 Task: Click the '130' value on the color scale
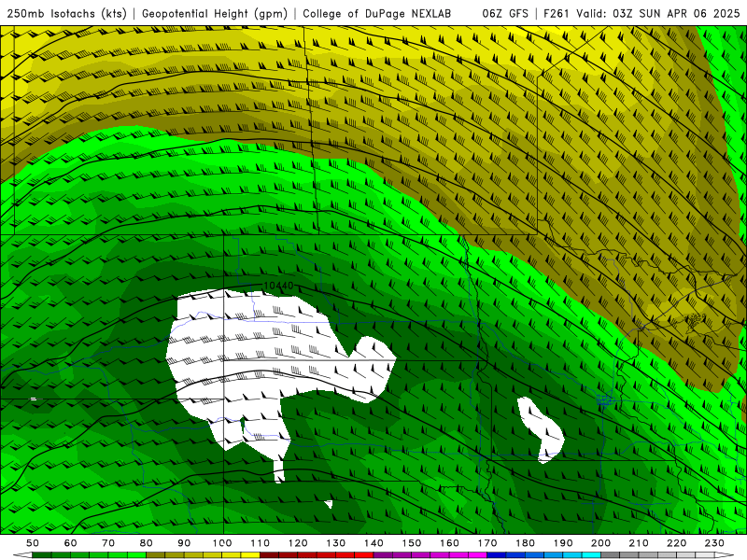tap(336, 543)
